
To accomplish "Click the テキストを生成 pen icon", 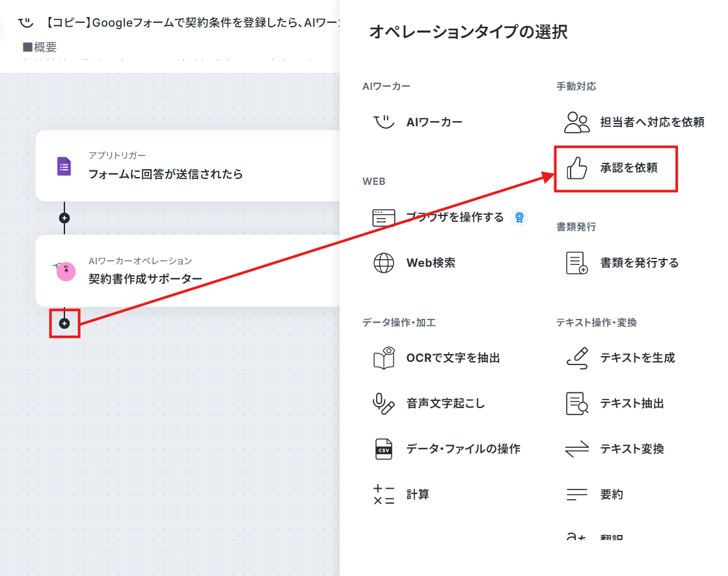I will point(577,358).
